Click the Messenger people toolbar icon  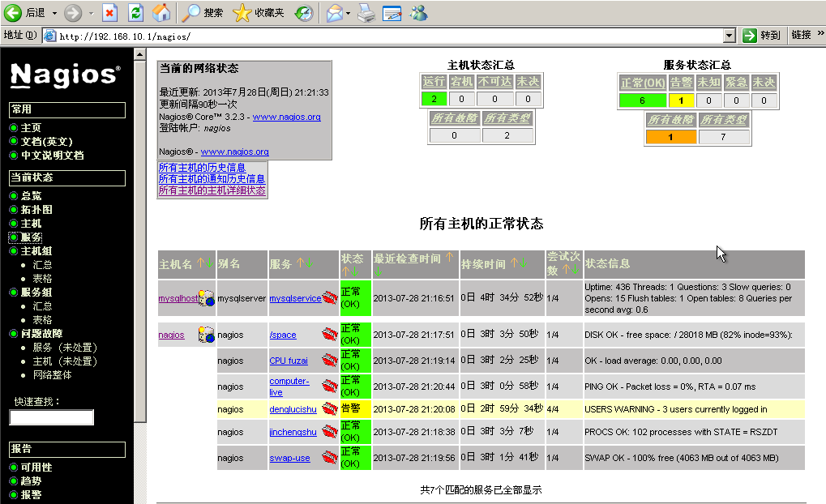point(419,13)
